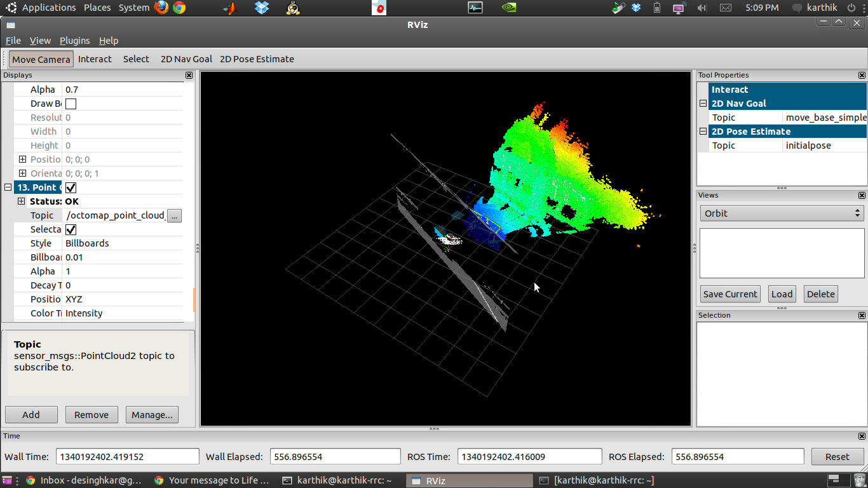Collapse the 2D Pose Estimate section

[703, 132]
